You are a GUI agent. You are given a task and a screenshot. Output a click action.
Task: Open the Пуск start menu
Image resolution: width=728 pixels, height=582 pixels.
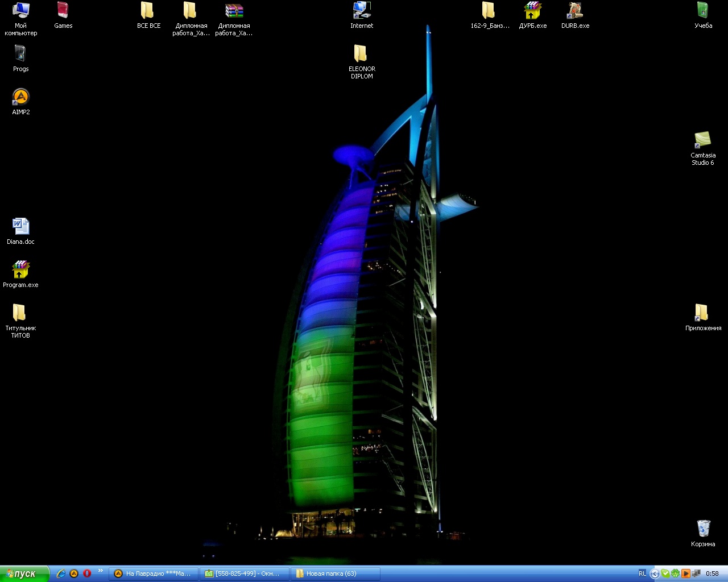23,573
